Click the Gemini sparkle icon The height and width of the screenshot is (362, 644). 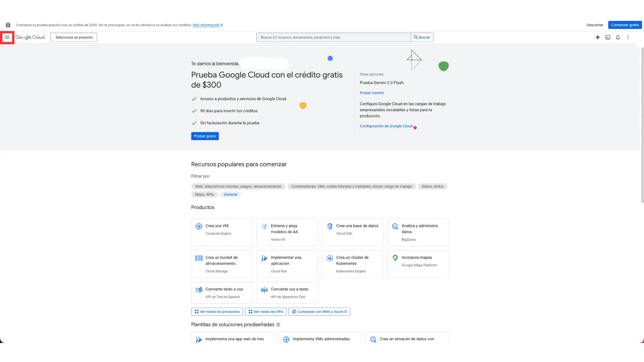[x=597, y=37]
